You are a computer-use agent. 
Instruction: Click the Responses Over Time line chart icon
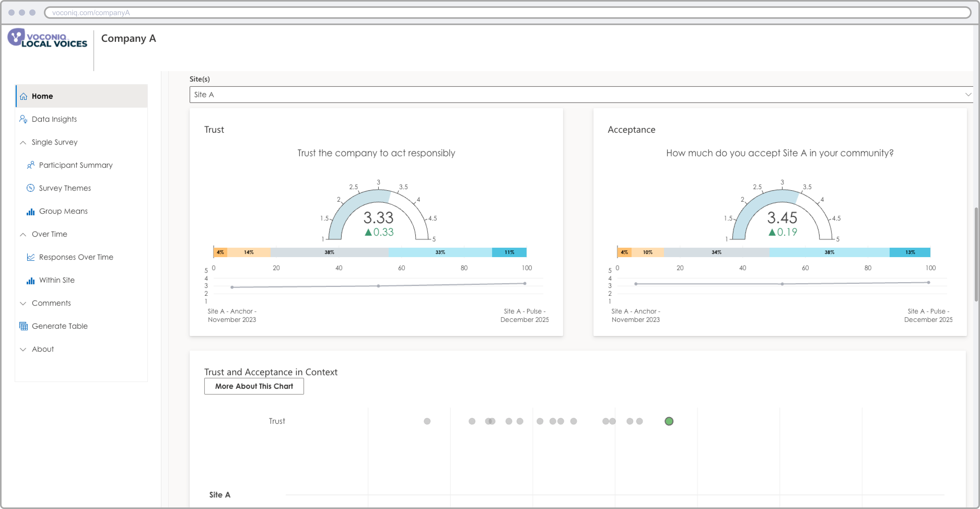(30, 257)
